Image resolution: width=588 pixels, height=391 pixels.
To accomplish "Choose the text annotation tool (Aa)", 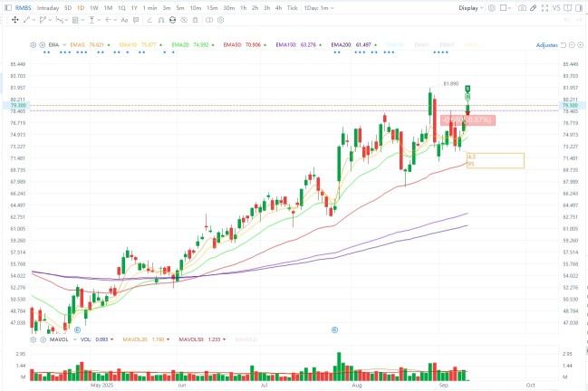I will point(124,20).
